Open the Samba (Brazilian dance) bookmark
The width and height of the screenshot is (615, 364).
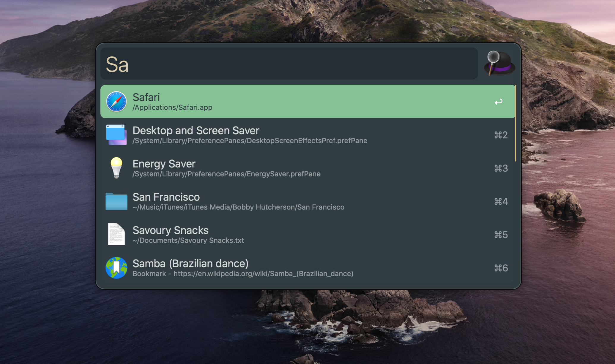[x=190, y=264]
